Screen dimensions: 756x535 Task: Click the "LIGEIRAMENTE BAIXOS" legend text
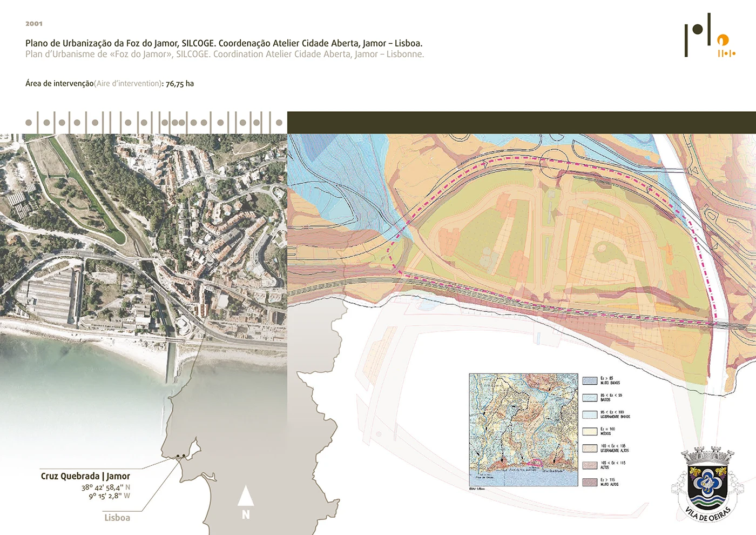tap(616, 417)
